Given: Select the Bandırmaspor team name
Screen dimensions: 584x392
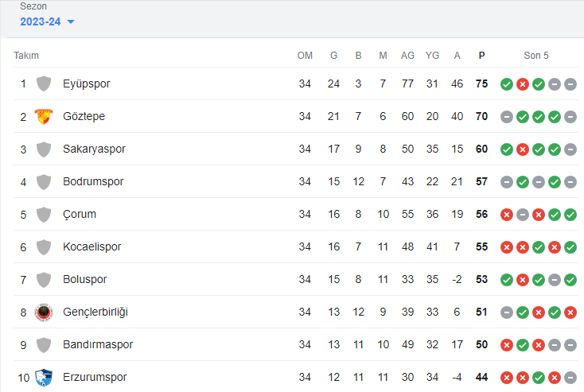Looking at the screenshot, I should point(98,344).
